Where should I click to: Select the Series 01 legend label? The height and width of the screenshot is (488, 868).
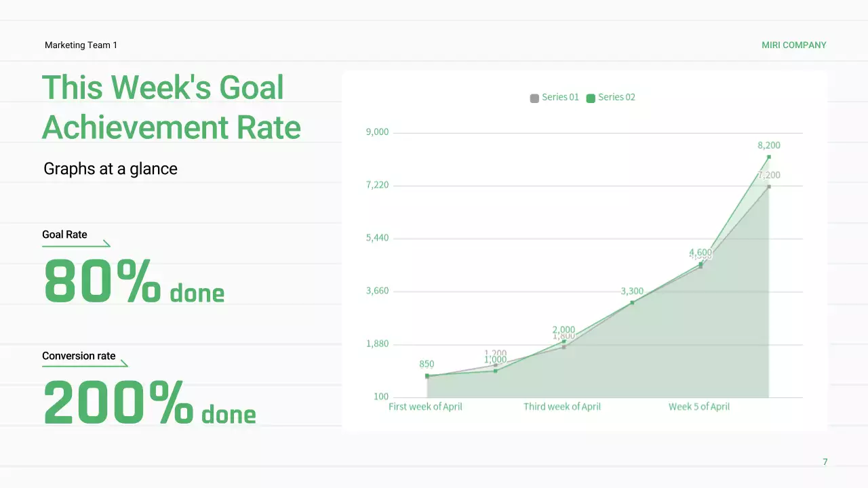coord(560,98)
